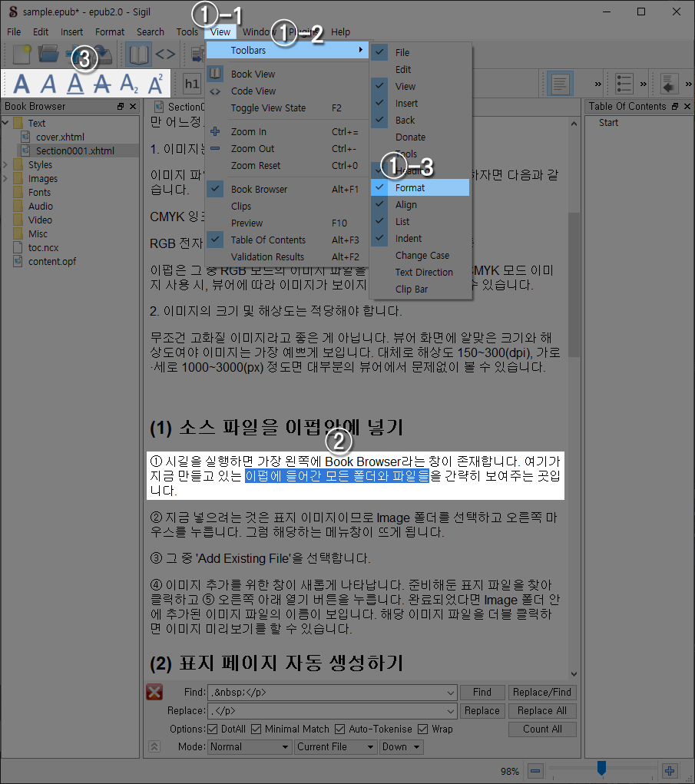The width and height of the screenshot is (695, 784).
Task: Toggle the DotAll checkbox
Action: pyautogui.click(x=213, y=729)
